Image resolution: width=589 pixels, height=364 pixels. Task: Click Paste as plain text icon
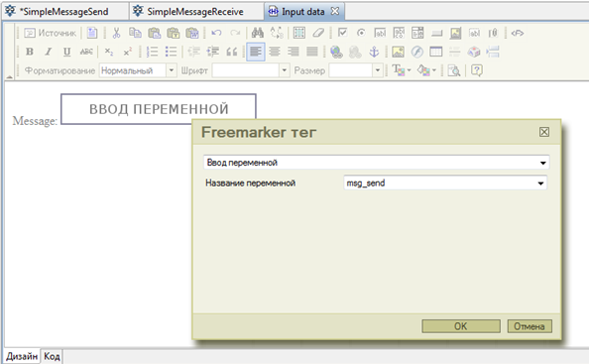174,33
